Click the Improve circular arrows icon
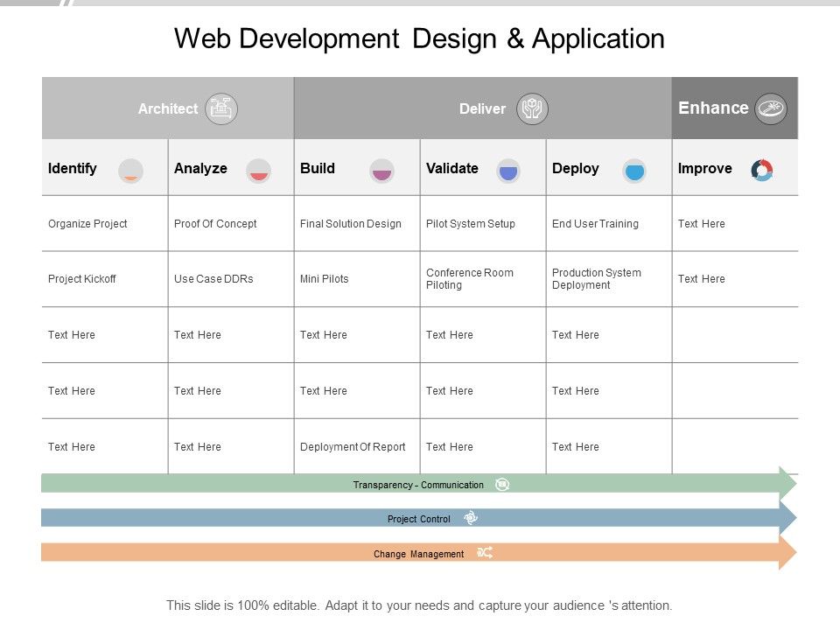The width and height of the screenshot is (840, 630). point(762,171)
